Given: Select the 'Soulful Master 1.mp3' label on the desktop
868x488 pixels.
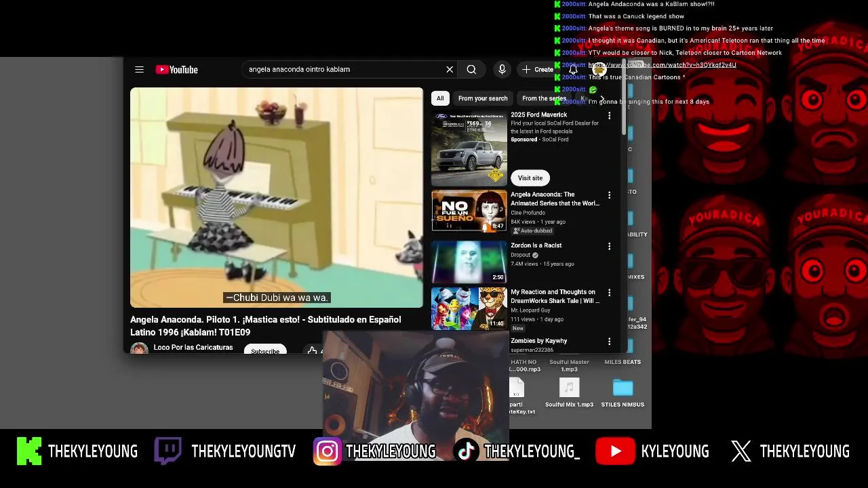Looking at the screenshot, I should pyautogui.click(x=569, y=365).
